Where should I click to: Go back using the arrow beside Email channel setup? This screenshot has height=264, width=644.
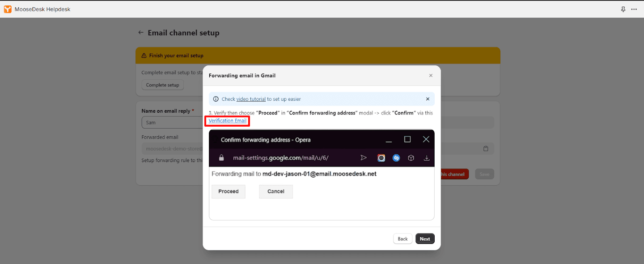pyautogui.click(x=140, y=33)
